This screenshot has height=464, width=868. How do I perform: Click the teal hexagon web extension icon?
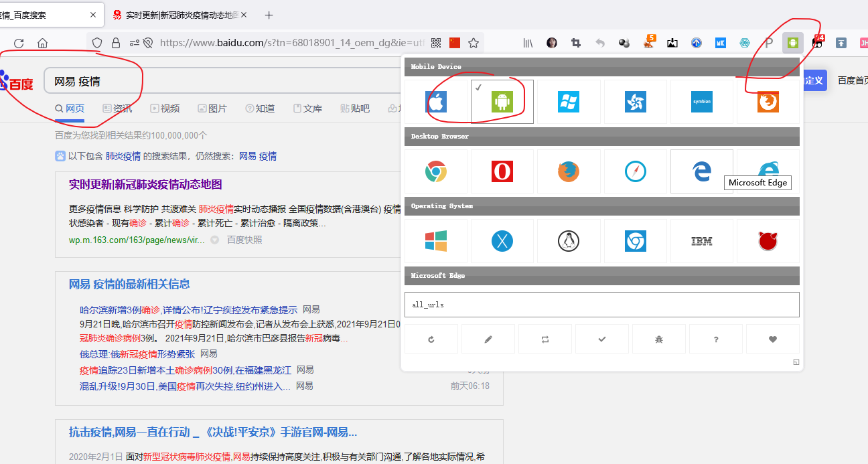pyautogui.click(x=745, y=43)
